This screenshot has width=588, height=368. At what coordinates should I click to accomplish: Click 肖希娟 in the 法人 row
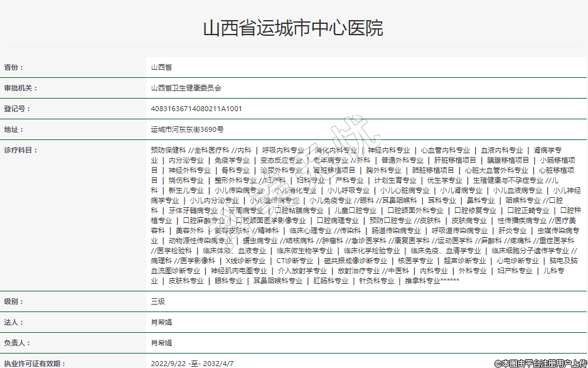pos(161,322)
